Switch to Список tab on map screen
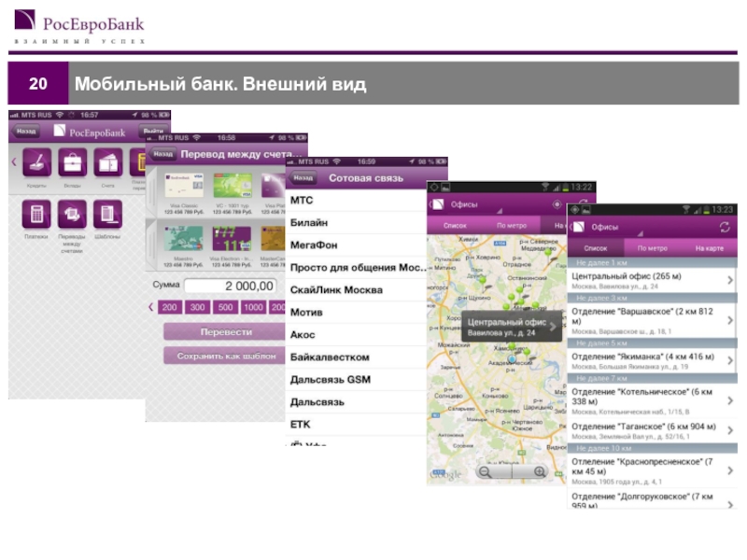 455,225
